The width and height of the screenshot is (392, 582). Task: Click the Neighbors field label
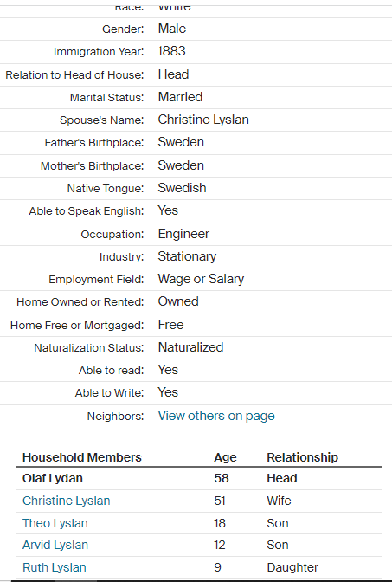[x=115, y=417]
